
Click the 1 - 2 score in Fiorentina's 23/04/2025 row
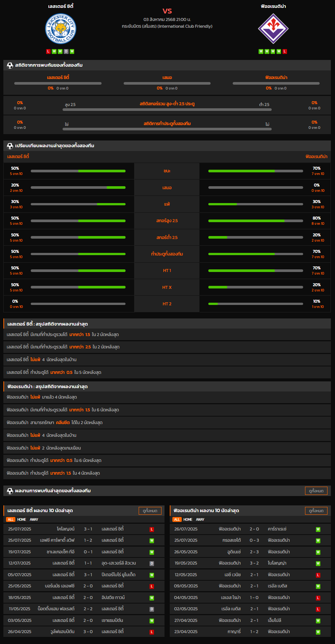(254, 632)
